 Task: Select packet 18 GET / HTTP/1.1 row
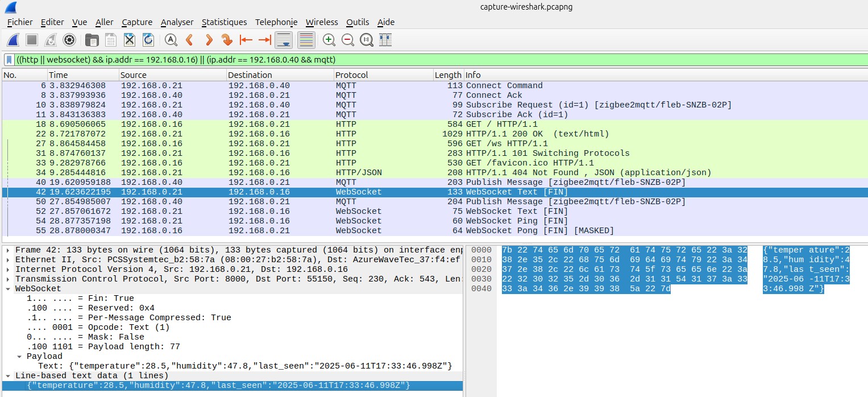[x=435, y=124]
